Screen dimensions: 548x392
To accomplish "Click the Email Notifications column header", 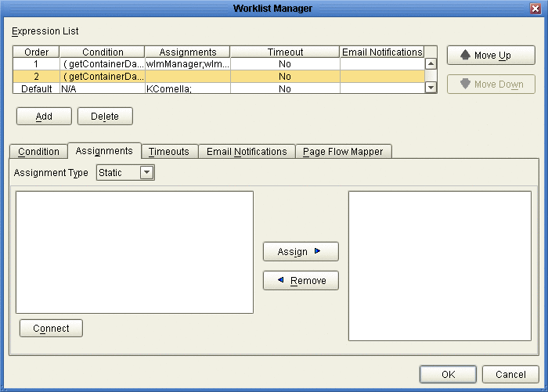I will click(x=382, y=52).
